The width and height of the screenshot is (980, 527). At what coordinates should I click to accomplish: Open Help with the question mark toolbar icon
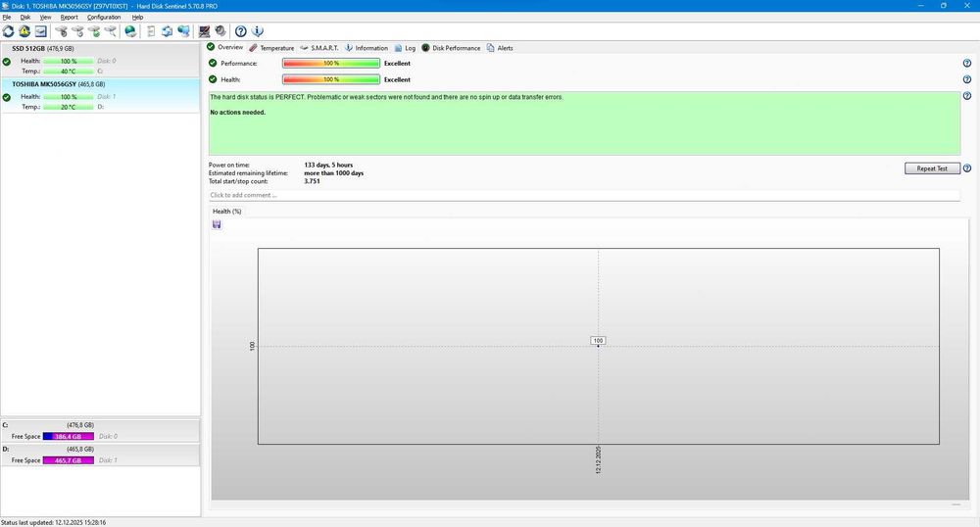tap(241, 31)
